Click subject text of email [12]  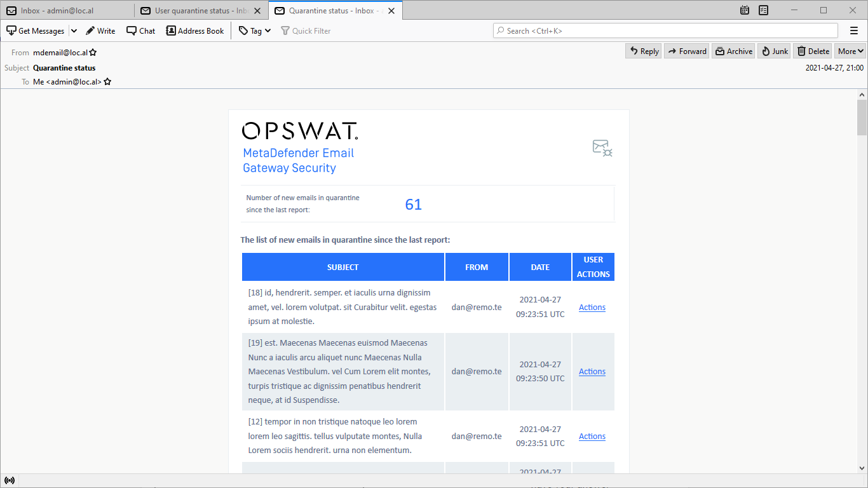click(336, 437)
